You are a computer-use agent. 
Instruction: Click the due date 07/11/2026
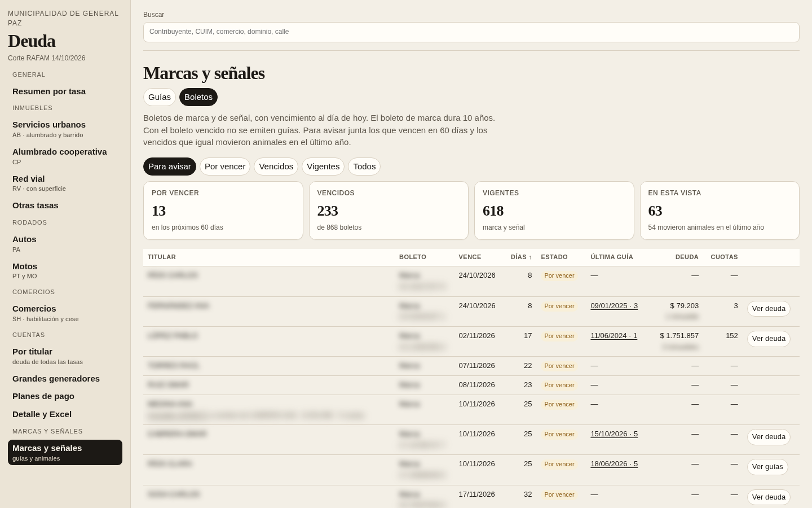pos(477,366)
